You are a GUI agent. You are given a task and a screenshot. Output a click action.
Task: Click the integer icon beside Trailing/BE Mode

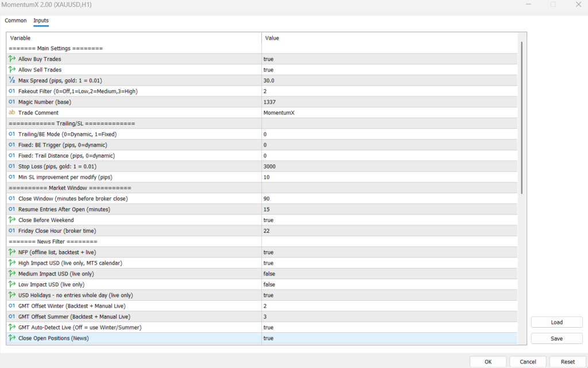click(x=12, y=134)
